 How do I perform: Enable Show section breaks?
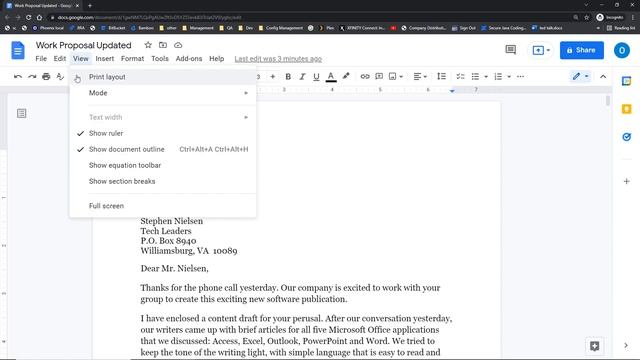point(163,181)
